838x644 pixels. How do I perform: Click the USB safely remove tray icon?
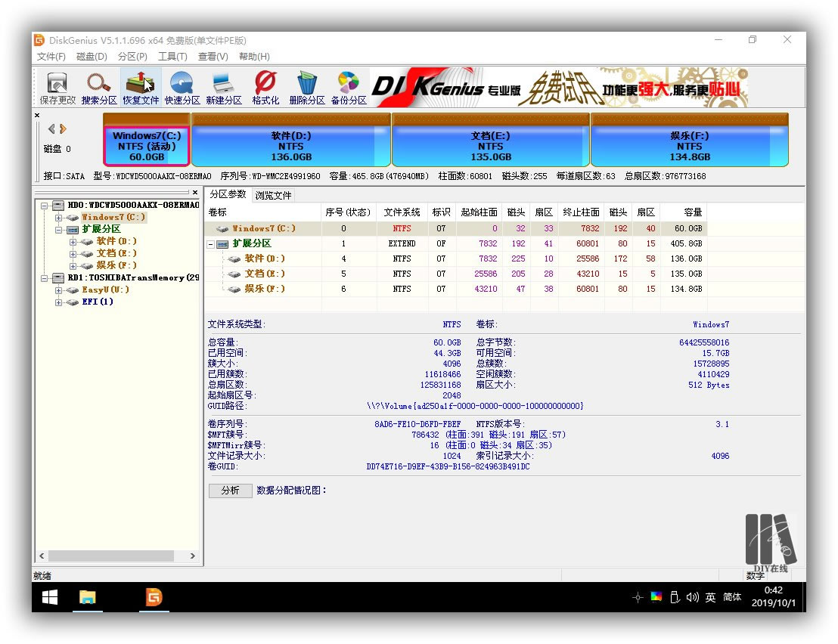click(x=675, y=597)
